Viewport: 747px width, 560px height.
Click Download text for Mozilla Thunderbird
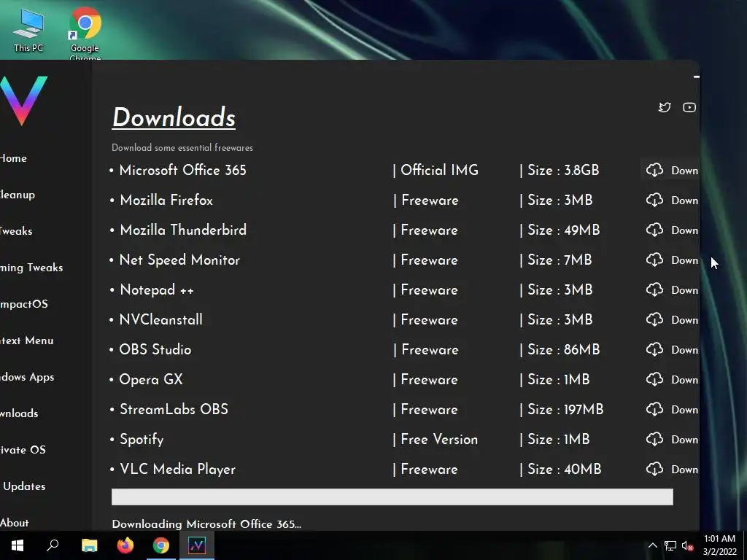[x=684, y=230]
